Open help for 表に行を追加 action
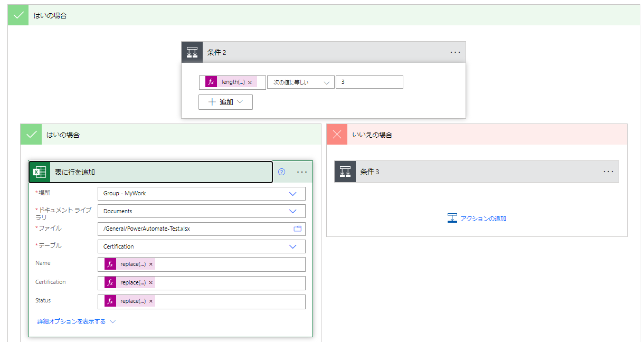This screenshot has height=342, width=644. (x=281, y=172)
